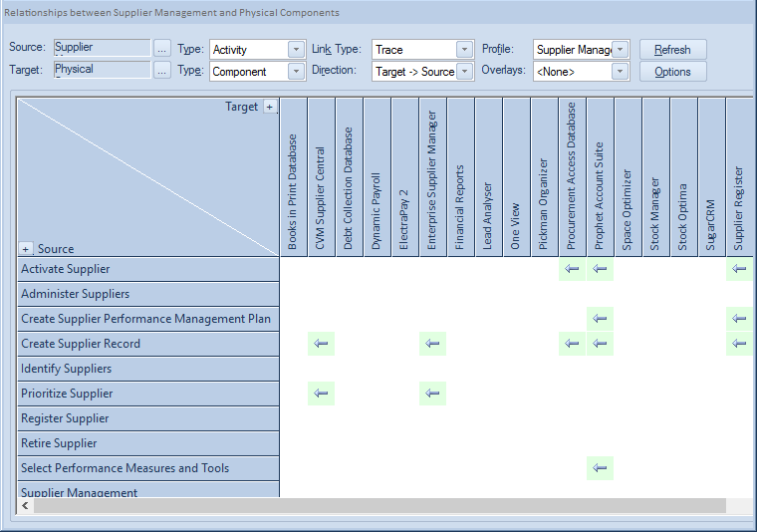Screen dimensions: 757x532
Task: Click the Pickman Organizer column header
Action: [x=544, y=177]
